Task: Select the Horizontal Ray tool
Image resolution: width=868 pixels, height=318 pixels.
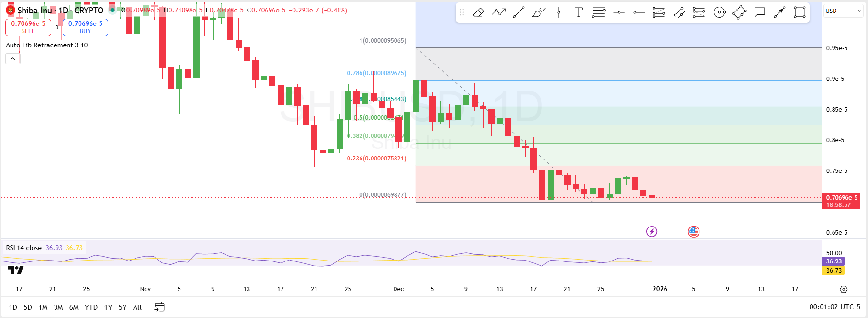Action: click(x=639, y=12)
